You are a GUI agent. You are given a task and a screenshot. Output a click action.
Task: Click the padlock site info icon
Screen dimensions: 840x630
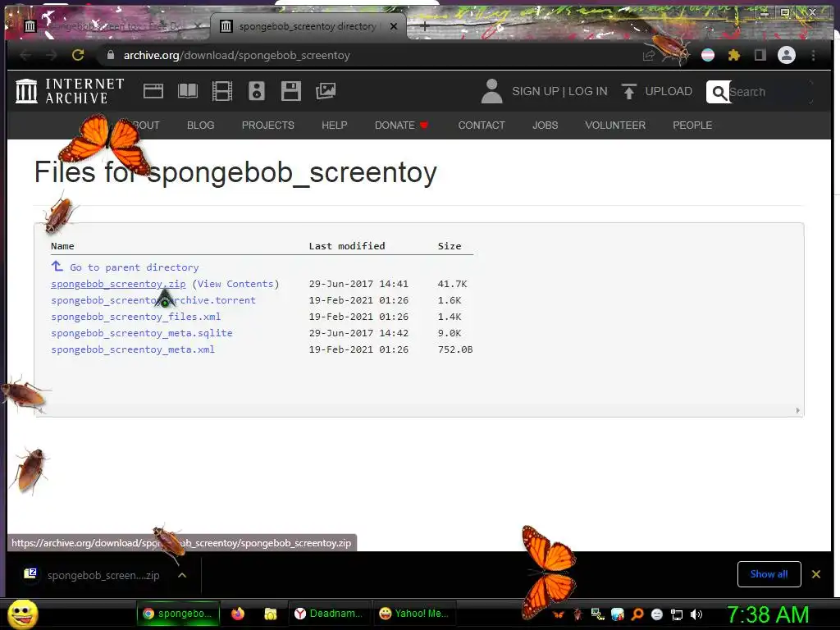pos(111,55)
